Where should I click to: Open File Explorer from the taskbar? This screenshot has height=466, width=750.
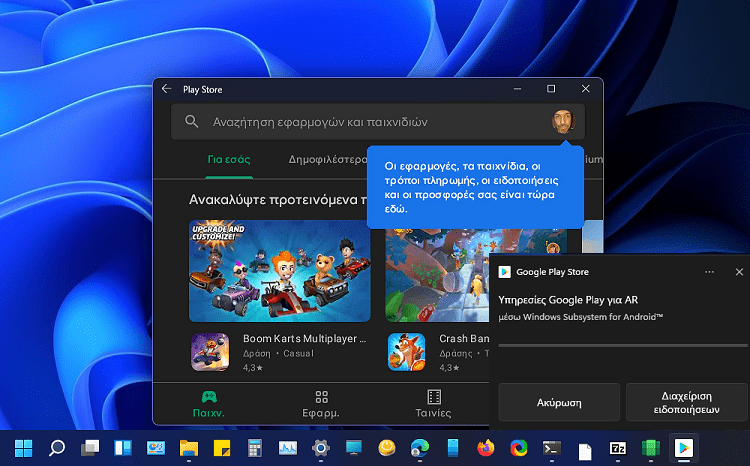click(188, 448)
